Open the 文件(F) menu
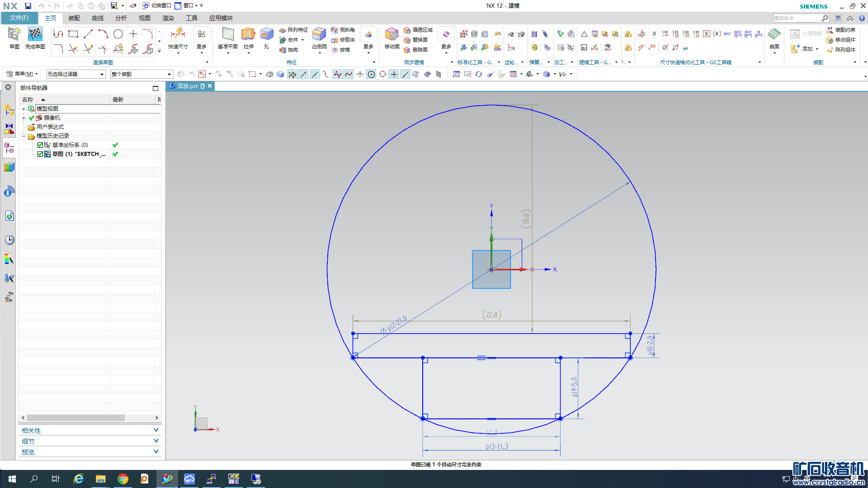 [x=19, y=18]
